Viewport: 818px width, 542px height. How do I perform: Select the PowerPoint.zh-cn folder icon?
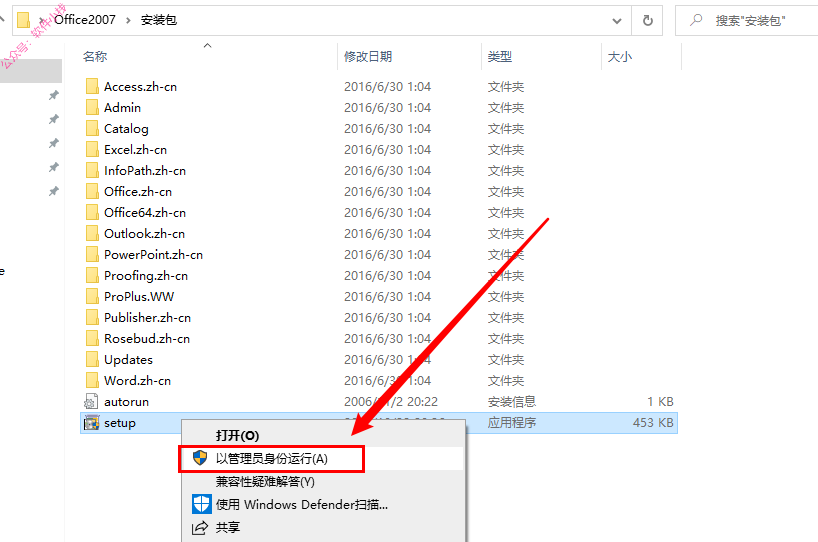92,255
